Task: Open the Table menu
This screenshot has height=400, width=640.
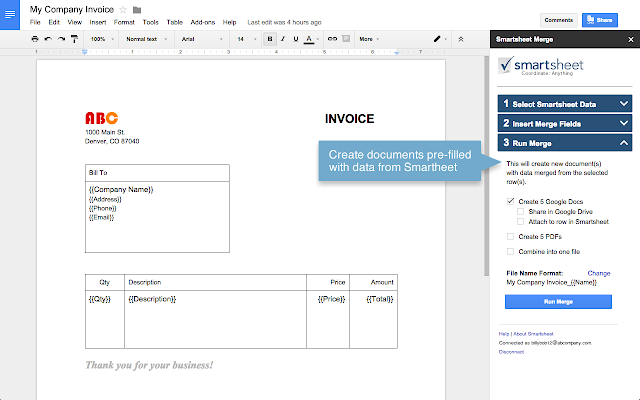Action: click(175, 22)
